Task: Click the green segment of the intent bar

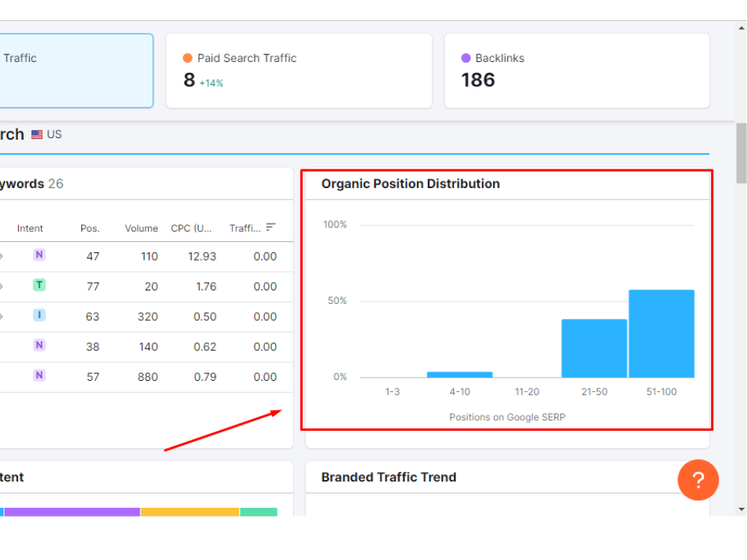Action: (x=258, y=512)
